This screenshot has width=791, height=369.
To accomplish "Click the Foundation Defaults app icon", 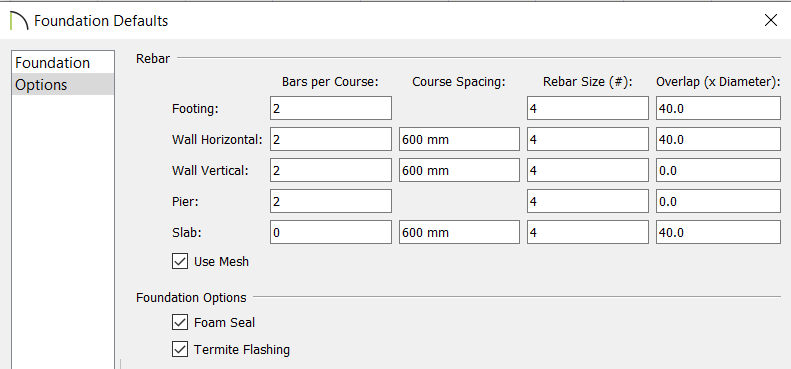I will [x=19, y=21].
